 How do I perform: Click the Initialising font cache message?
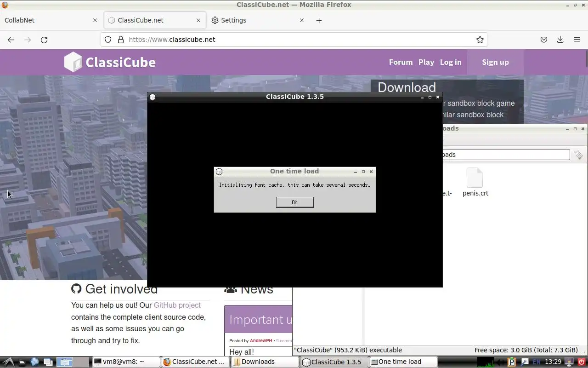(294, 185)
